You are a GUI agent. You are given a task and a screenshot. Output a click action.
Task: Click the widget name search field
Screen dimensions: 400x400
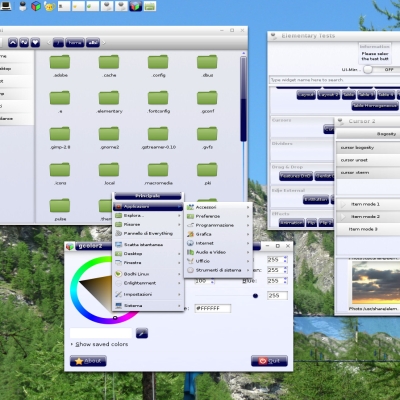point(334,80)
